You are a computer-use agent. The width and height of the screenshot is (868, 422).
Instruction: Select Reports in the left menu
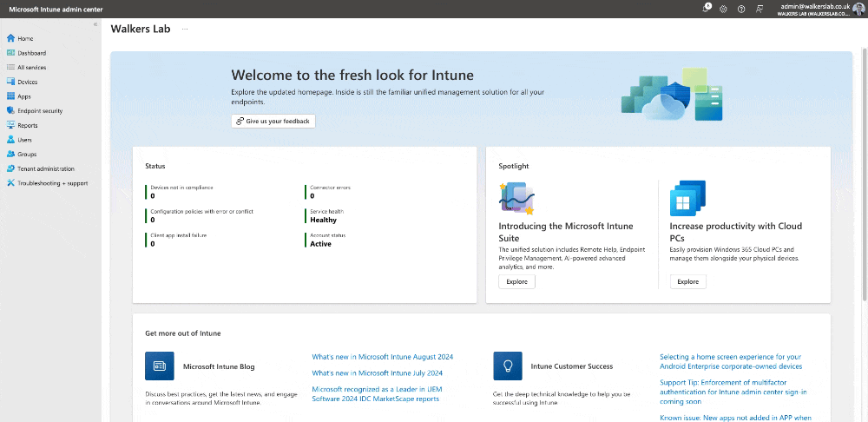pyautogui.click(x=27, y=125)
